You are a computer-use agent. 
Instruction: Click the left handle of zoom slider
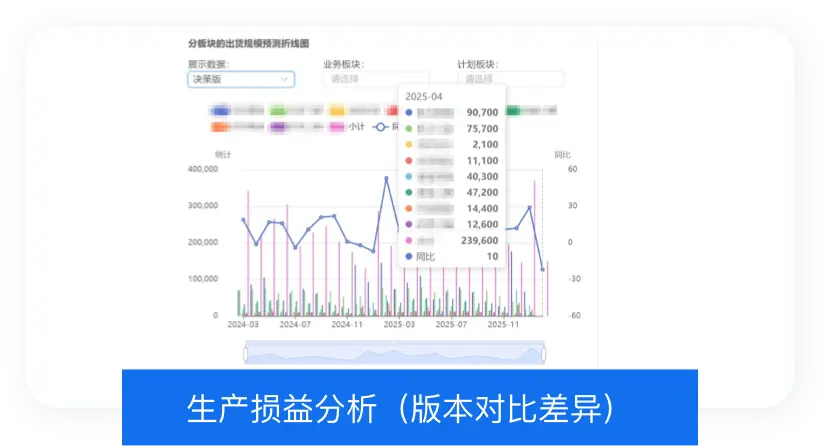pyautogui.click(x=246, y=353)
